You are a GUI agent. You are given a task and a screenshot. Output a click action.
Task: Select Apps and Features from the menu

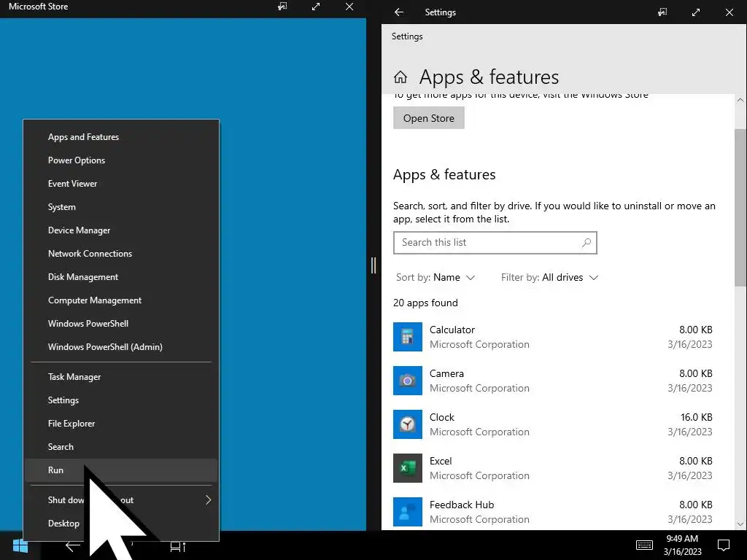122,137
